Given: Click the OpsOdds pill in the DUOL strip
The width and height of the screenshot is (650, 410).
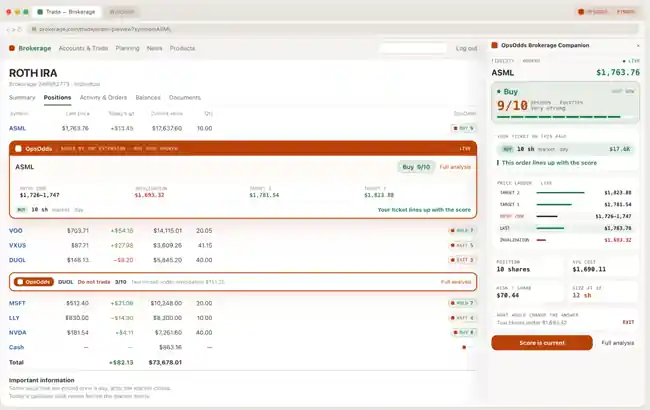Looking at the screenshot, I should click(34, 282).
